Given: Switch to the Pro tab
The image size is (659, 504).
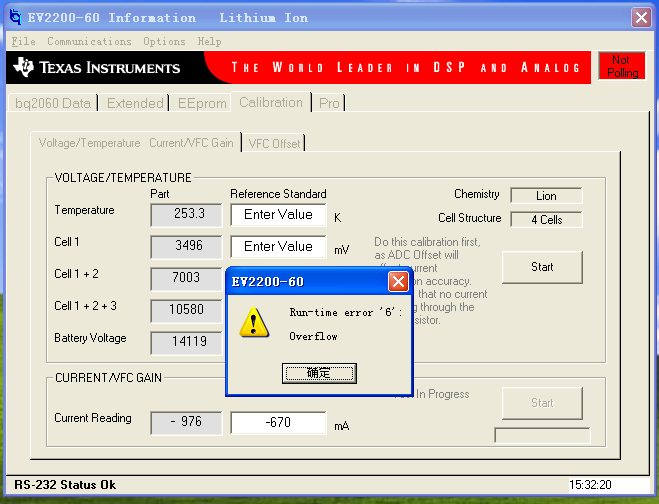Looking at the screenshot, I should tap(329, 103).
